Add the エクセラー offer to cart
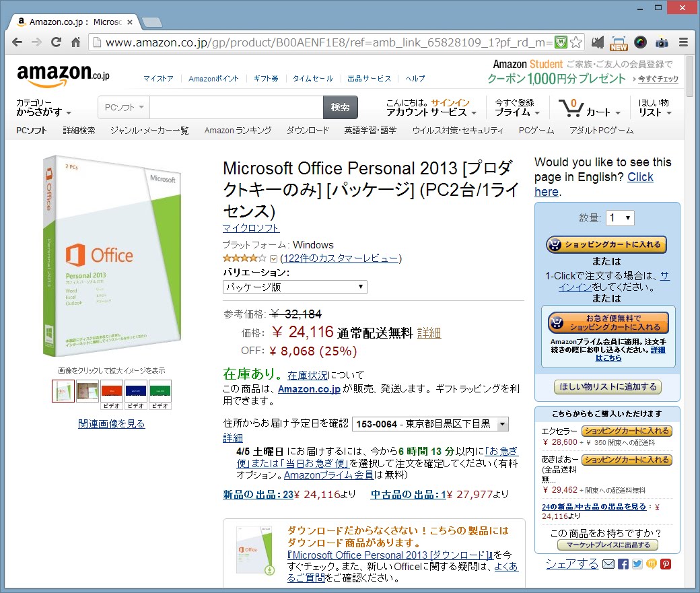This screenshot has width=700, height=593. pyautogui.click(x=627, y=431)
